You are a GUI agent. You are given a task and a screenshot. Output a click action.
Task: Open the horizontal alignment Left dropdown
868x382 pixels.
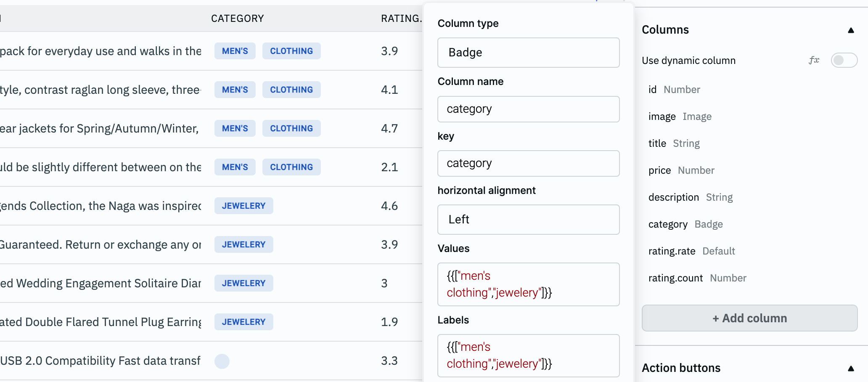528,220
